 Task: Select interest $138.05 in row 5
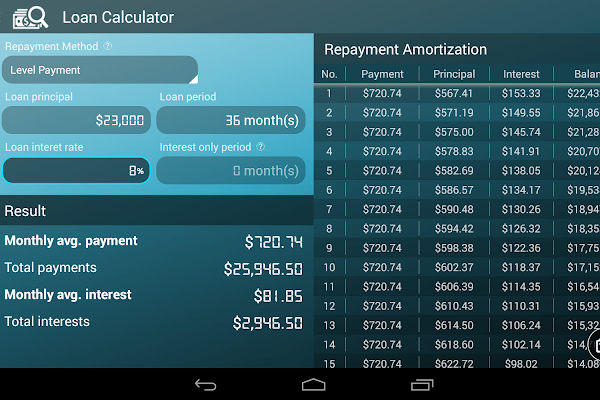pyautogui.click(x=521, y=170)
